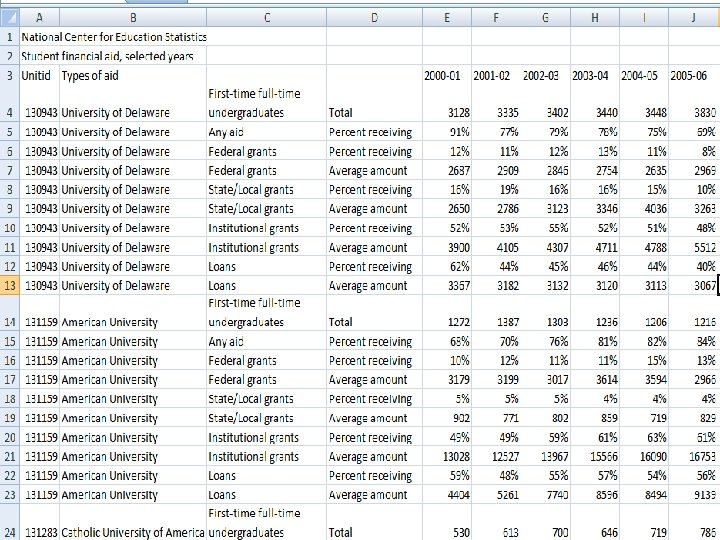
Task: Click value 530 in row 24
Action: (x=461, y=533)
